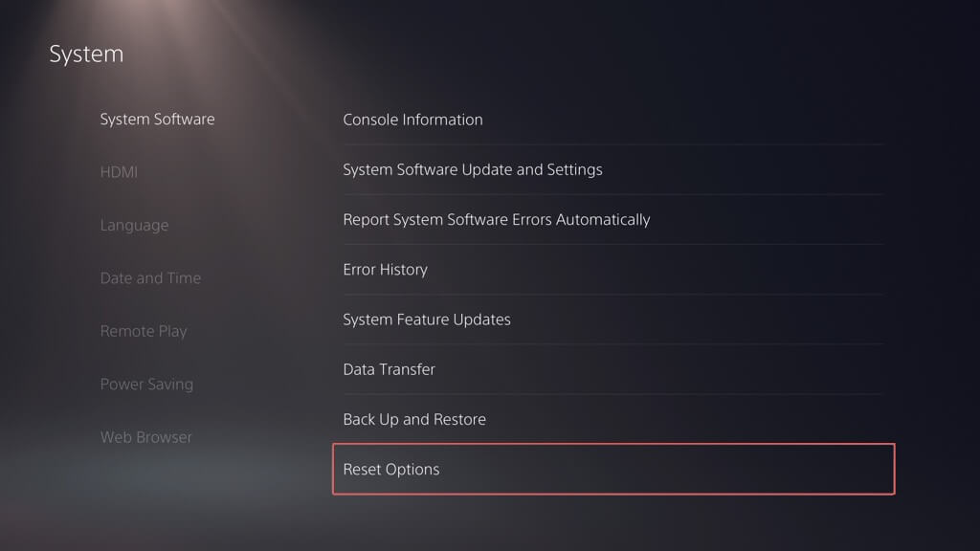Open System Software Update and Settings
The height and width of the screenshot is (551, 980).
tap(473, 169)
